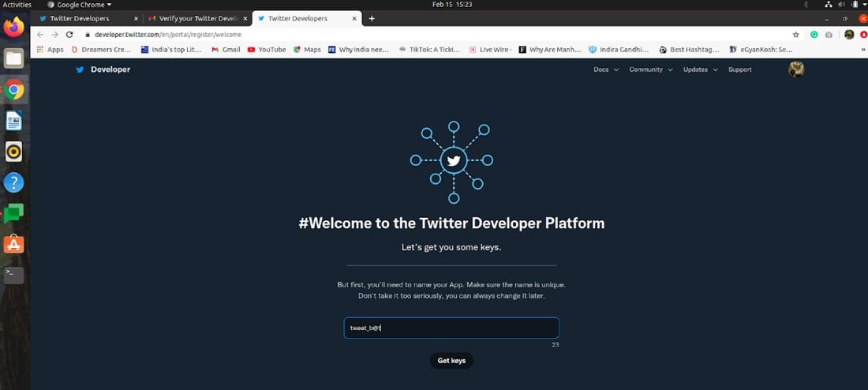The image size is (868, 390).
Task: Open the Twitter account avatar menu
Action: (x=796, y=69)
